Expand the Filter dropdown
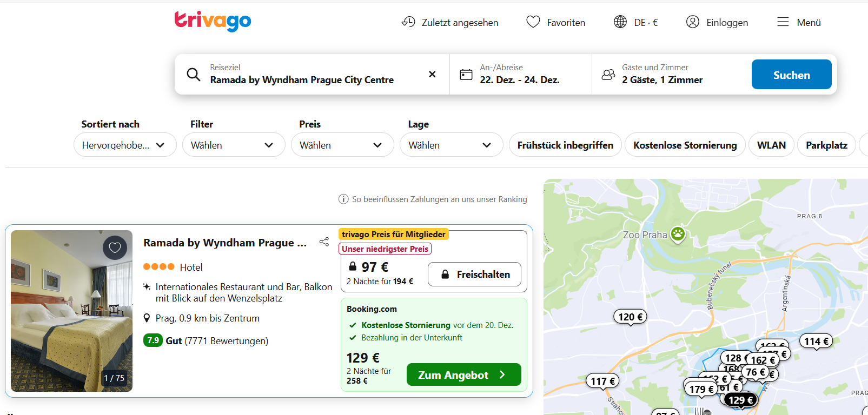 coord(234,145)
